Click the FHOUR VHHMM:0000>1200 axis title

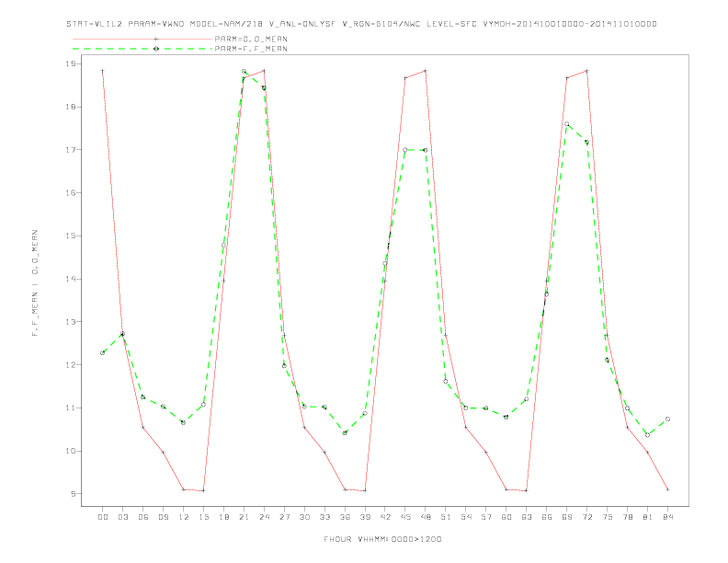[x=382, y=539]
